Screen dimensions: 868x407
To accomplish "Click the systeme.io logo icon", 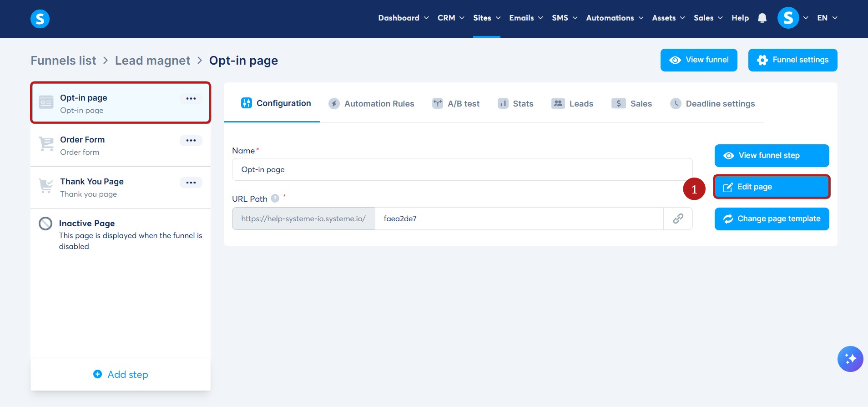I will coord(40,19).
